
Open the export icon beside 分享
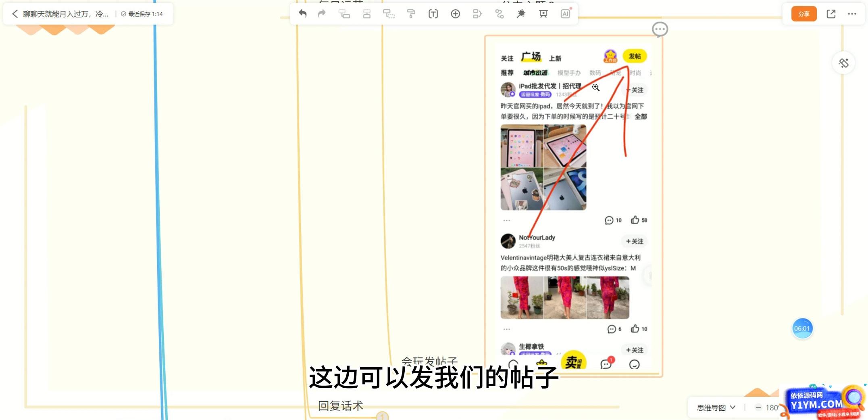tap(831, 14)
